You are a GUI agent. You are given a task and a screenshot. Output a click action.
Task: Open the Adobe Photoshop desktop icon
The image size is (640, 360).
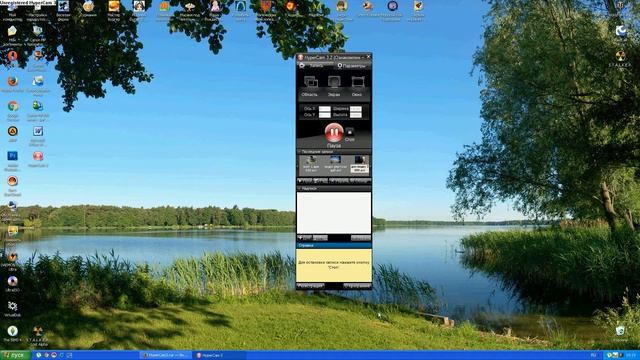[x=13, y=156]
